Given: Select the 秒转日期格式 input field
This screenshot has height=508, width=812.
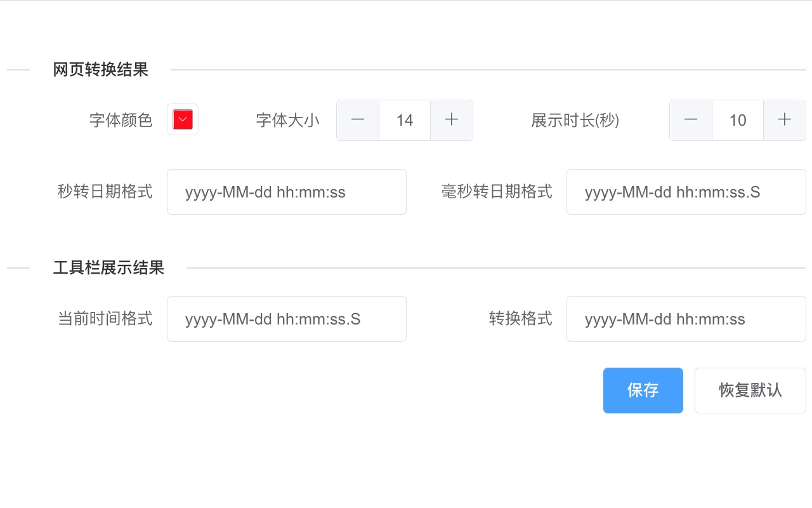Looking at the screenshot, I should [x=286, y=191].
